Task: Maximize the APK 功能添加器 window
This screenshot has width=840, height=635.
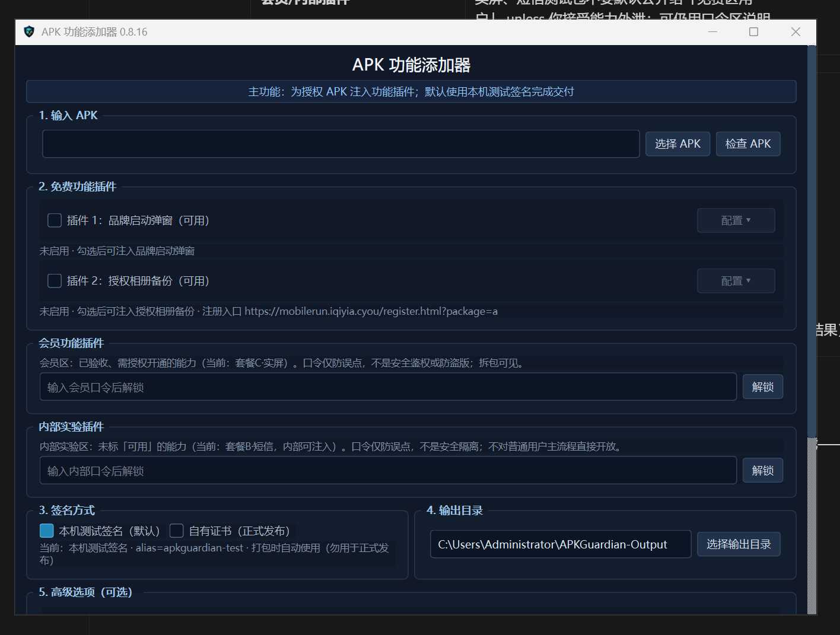Action: 754,31
